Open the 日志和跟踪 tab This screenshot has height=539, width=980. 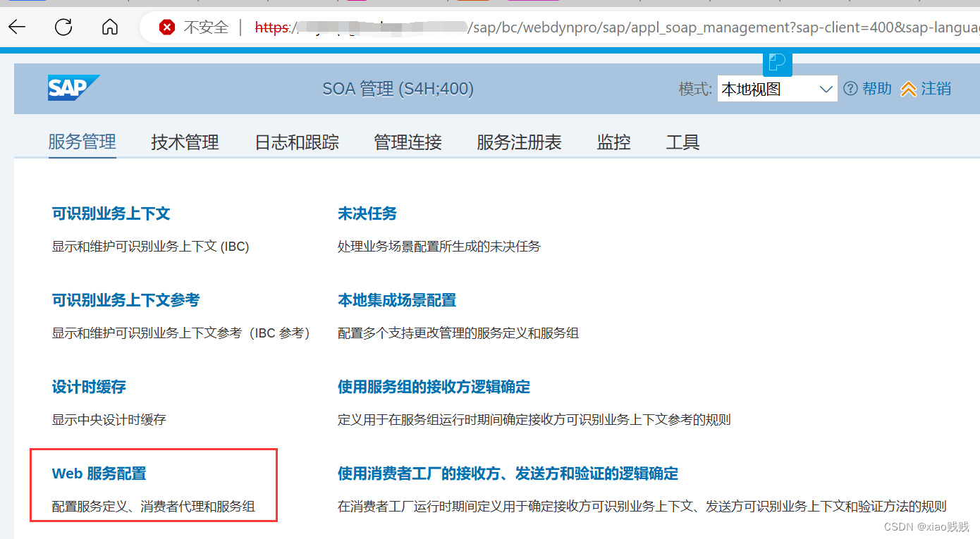point(297,142)
